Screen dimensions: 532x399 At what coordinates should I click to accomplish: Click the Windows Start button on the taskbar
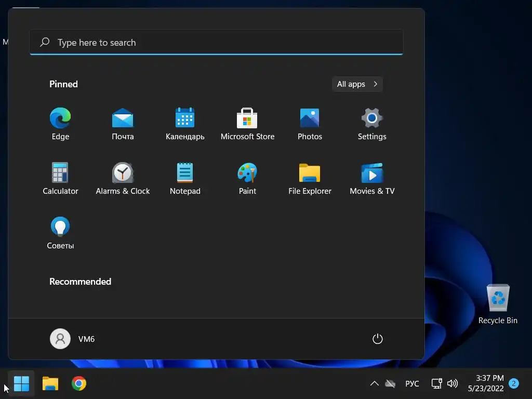point(21,383)
